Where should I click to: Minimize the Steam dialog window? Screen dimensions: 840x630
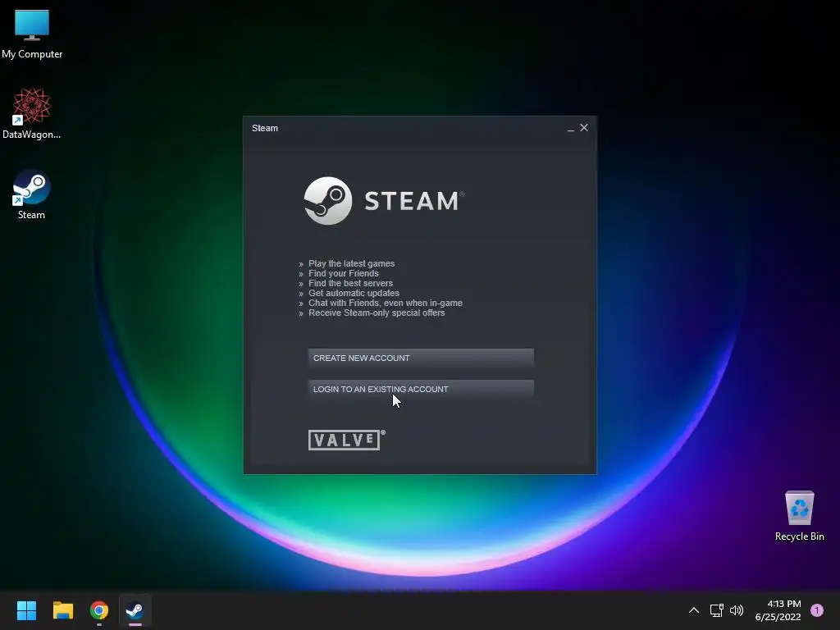coord(571,128)
